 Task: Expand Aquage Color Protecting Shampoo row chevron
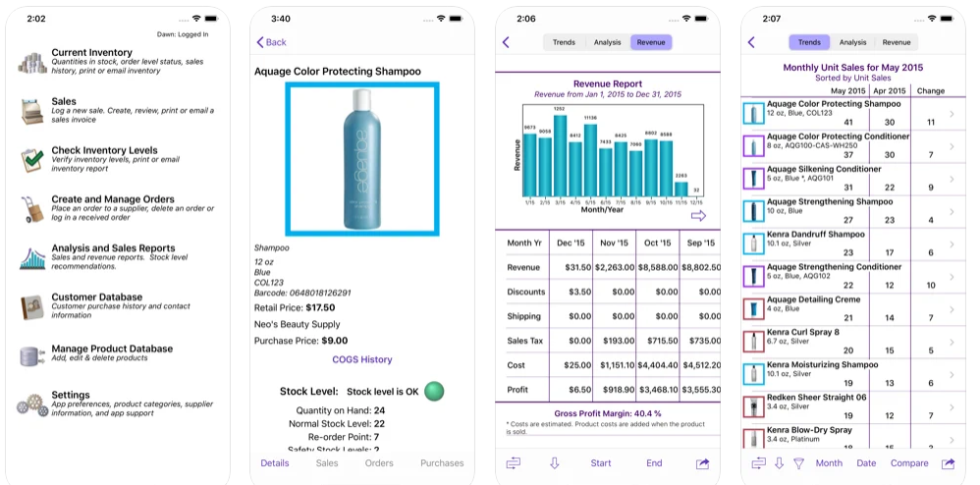pyautogui.click(x=951, y=114)
